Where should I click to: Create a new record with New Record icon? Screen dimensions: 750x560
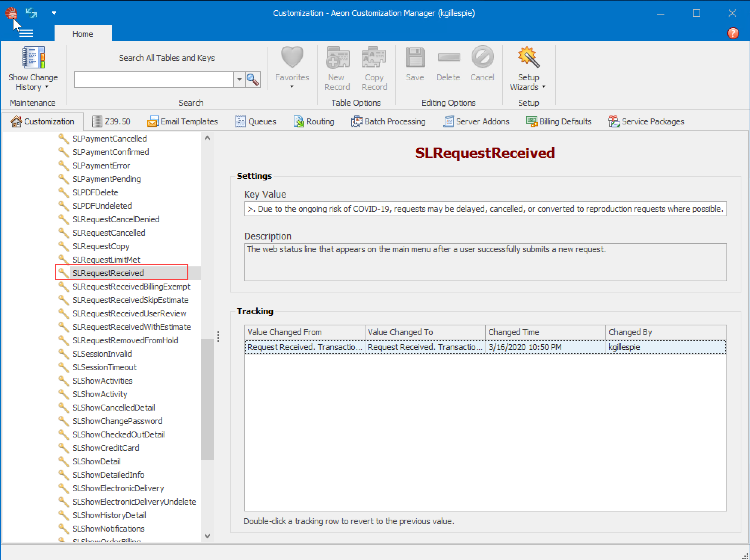pos(337,57)
